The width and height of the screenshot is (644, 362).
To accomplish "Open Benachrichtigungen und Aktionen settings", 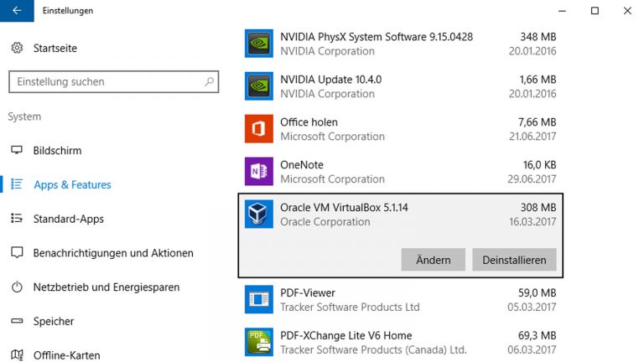I will pos(112,253).
